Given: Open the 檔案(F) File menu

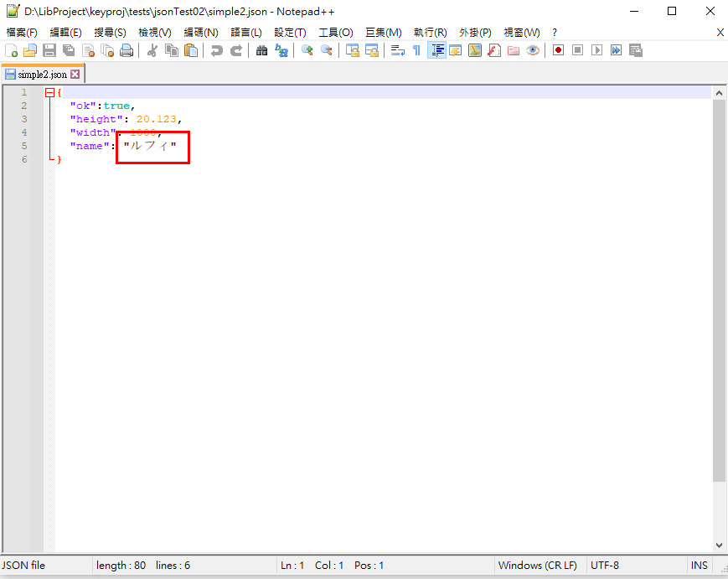Looking at the screenshot, I should click(22, 33).
